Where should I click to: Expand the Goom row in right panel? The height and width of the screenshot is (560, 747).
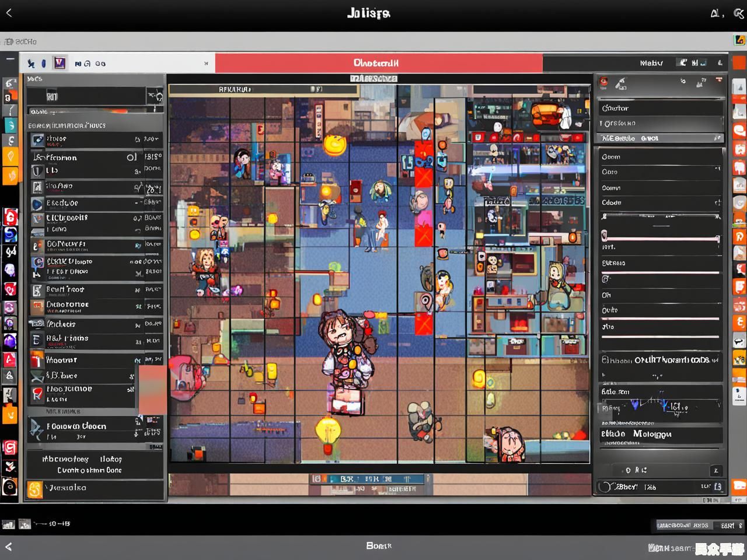coord(659,157)
